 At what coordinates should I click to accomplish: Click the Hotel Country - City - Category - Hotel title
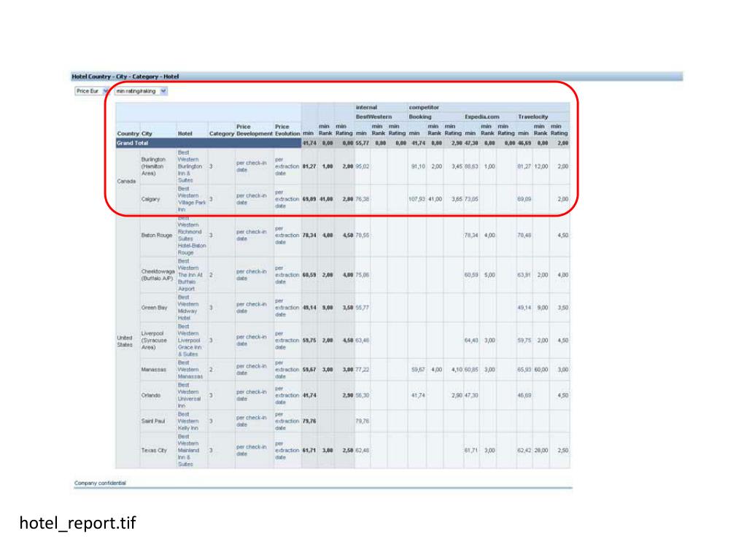125,76
